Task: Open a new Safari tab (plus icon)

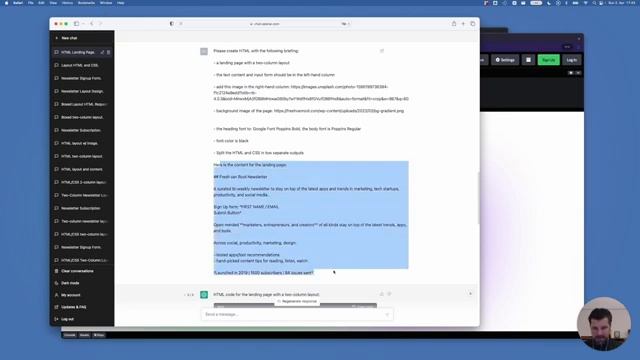Action: 463,24
